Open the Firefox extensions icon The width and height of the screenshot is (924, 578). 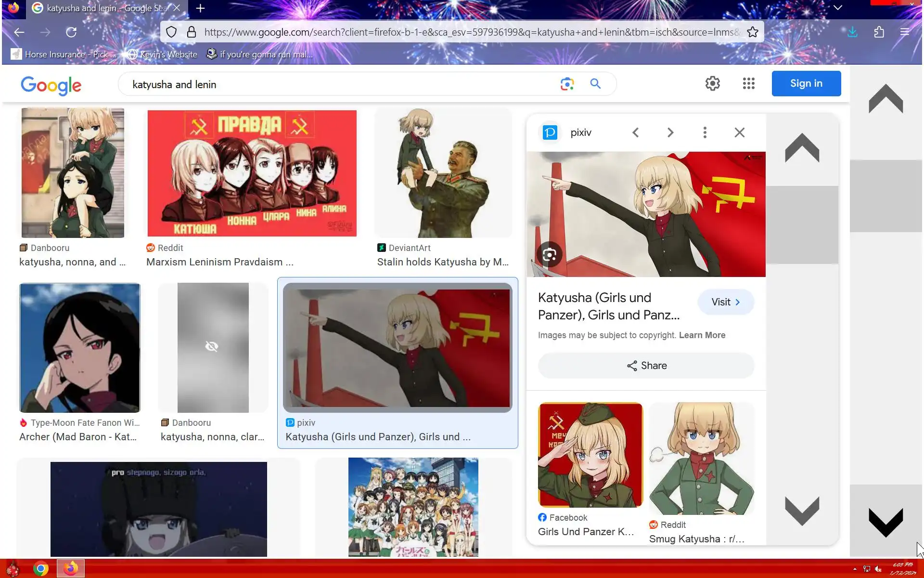pyautogui.click(x=879, y=32)
